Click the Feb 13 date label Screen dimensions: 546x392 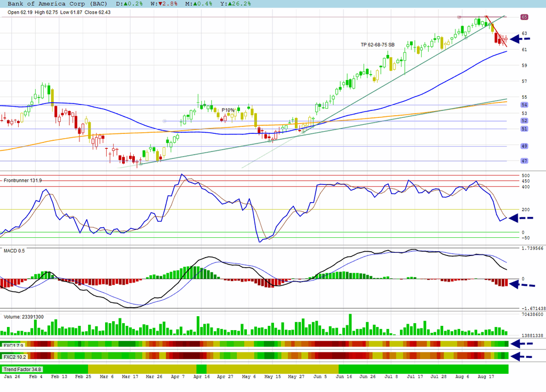59,377
